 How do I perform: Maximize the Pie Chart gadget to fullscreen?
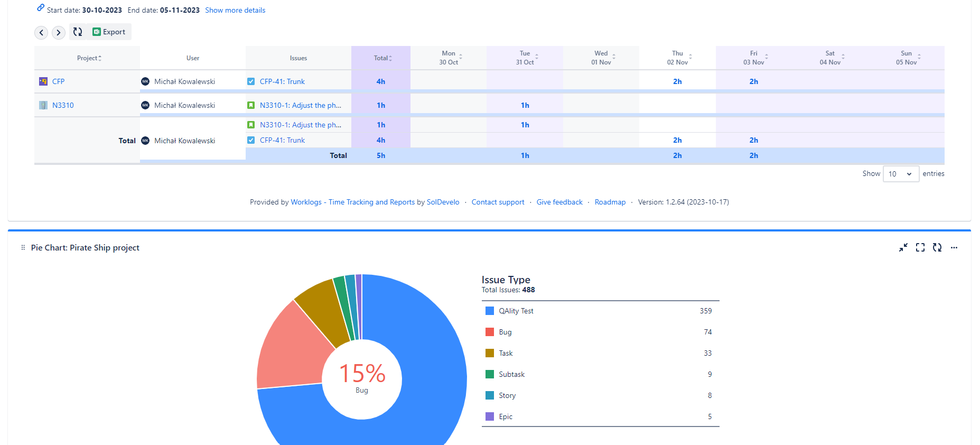(x=920, y=247)
